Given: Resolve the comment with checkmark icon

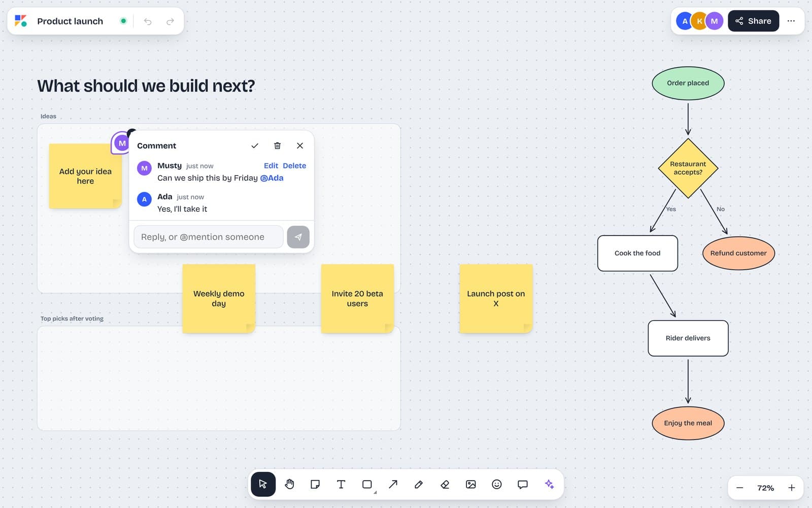Looking at the screenshot, I should [255, 146].
